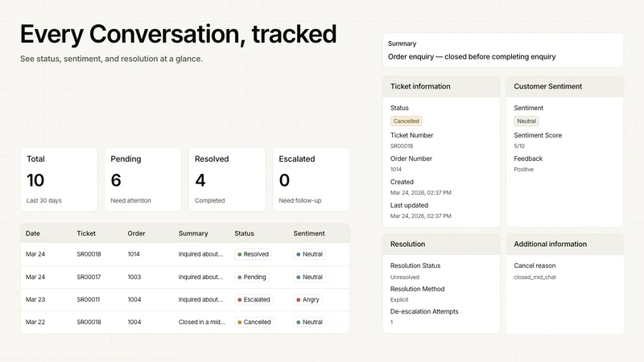Click the Resolution panel header
This screenshot has height=362, width=644.
(441, 245)
